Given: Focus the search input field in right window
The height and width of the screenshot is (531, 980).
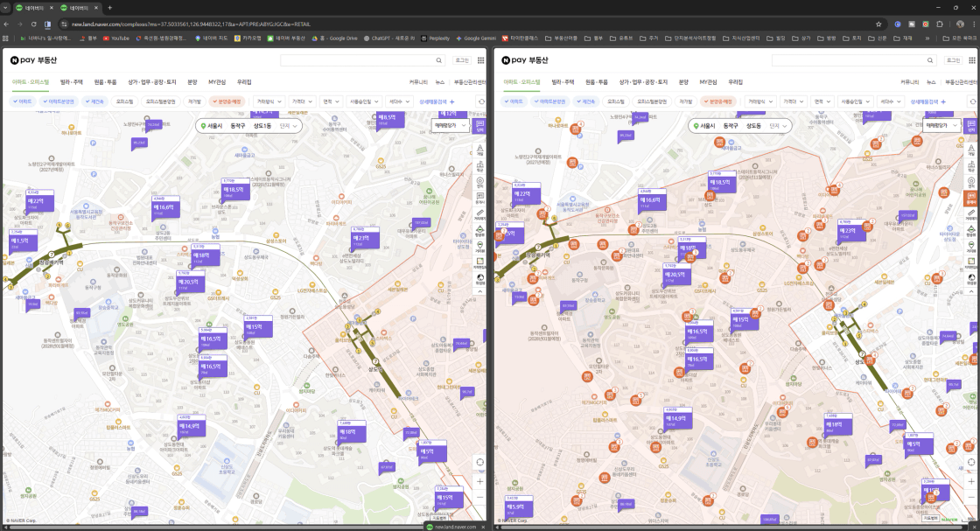Looking at the screenshot, I should click(x=849, y=60).
